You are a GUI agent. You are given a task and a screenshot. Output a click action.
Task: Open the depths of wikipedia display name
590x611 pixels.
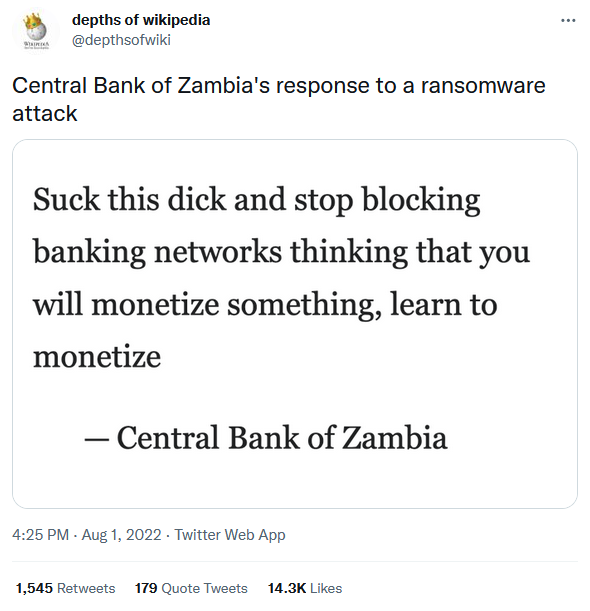[x=141, y=20]
